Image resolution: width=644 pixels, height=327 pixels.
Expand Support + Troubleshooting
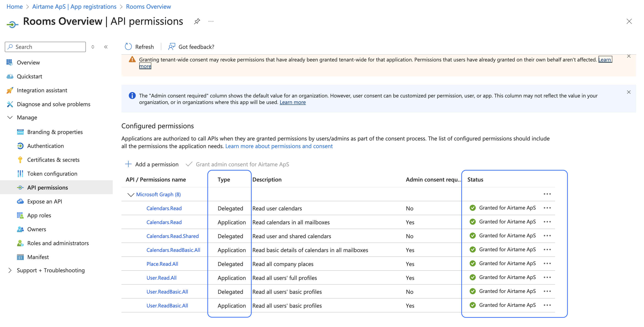(x=10, y=270)
